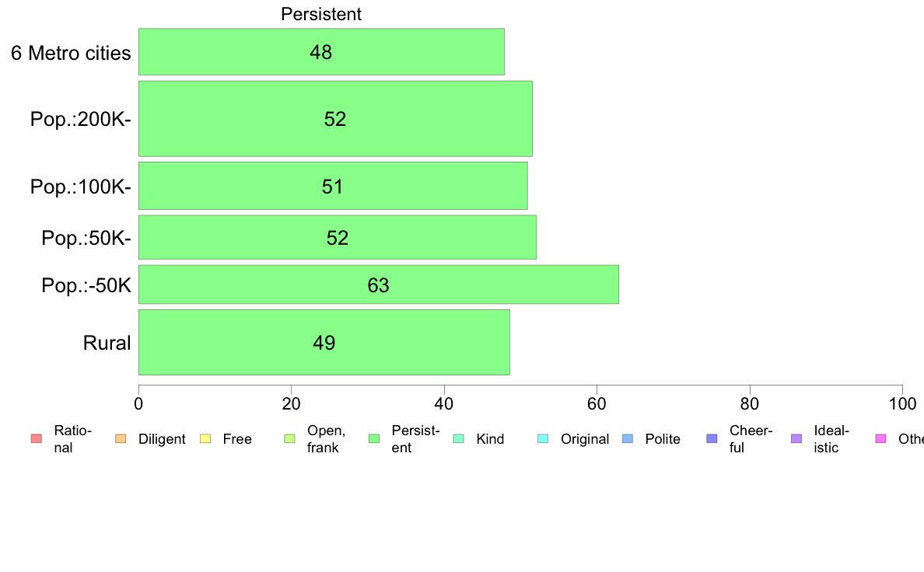Click the 60 tick on x-axis
924x572 pixels.
click(x=597, y=403)
